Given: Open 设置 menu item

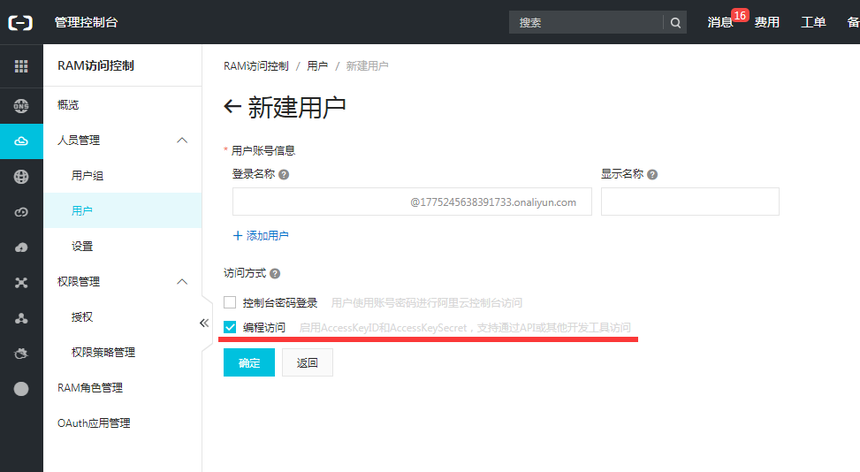Looking at the screenshot, I should click(82, 246).
